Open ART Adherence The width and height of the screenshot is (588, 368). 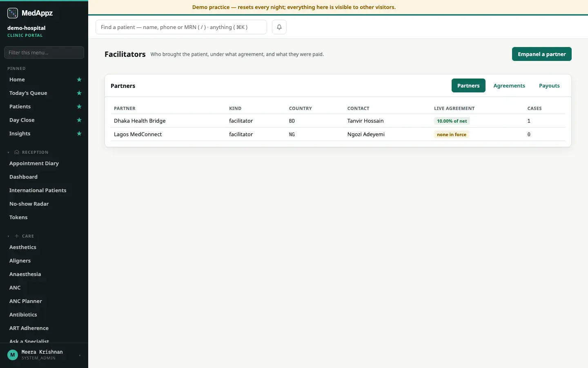coord(29,328)
